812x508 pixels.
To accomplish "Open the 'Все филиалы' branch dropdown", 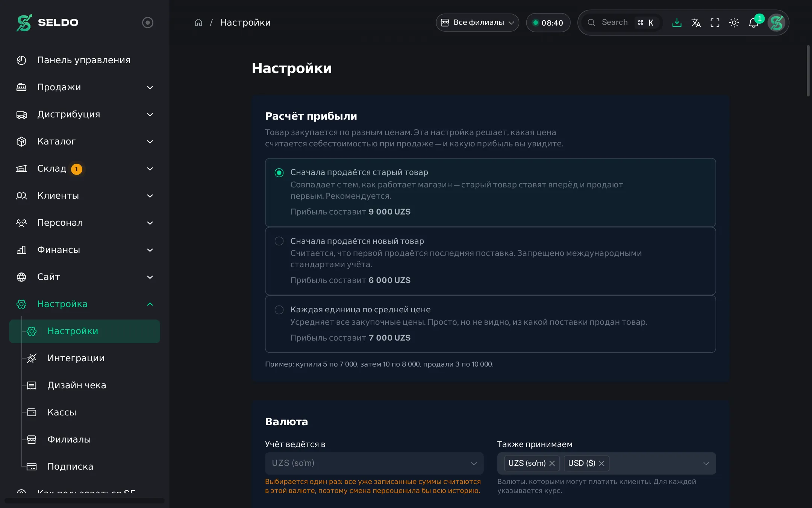I will tap(477, 23).
